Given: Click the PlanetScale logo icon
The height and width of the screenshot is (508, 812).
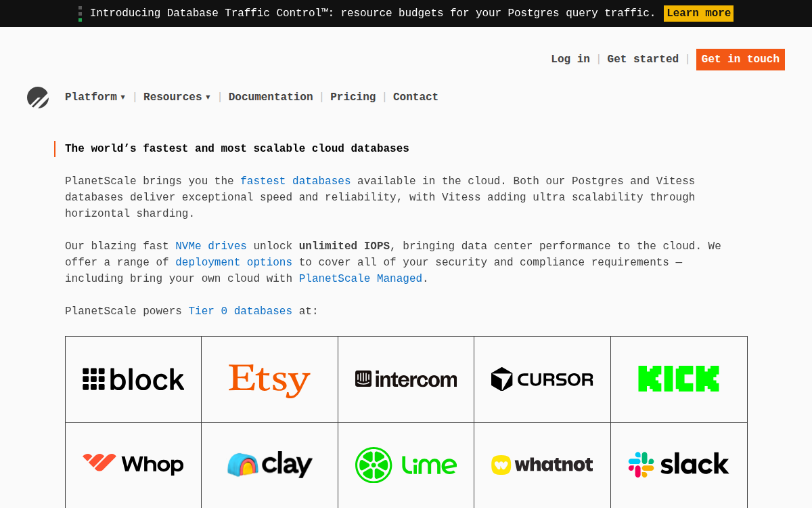Looking at the screenshot, I should click(x=38, y=98).
